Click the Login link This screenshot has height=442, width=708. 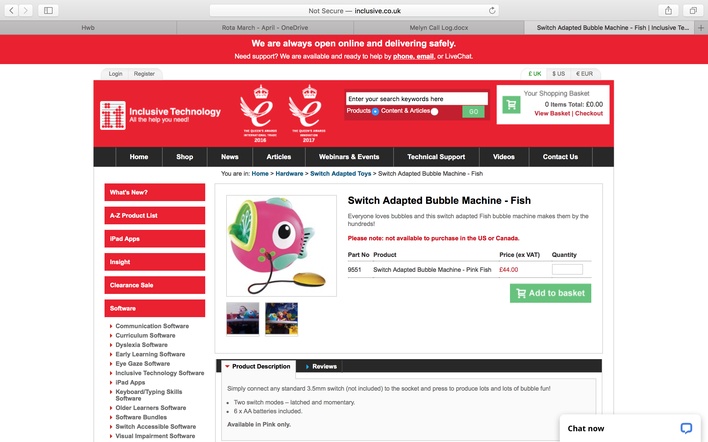tap(115, 74)
